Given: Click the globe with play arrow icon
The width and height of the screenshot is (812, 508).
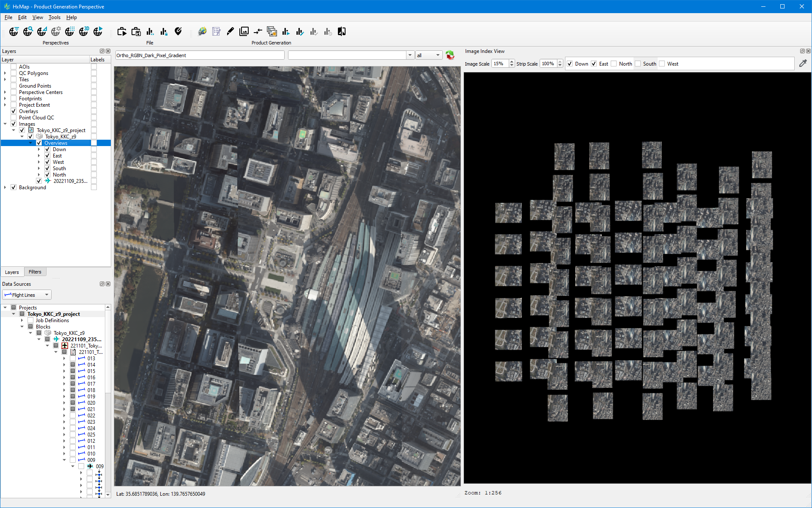Looking at the screenshot, I should point(98,31).
